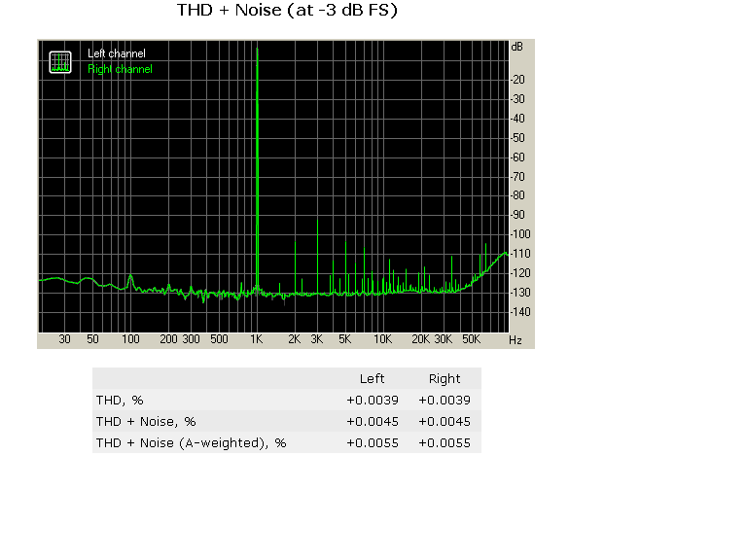Click the '-140' dB axis tick label
The height and width of the screenshot is (560, 747).
tap(520, 312)
